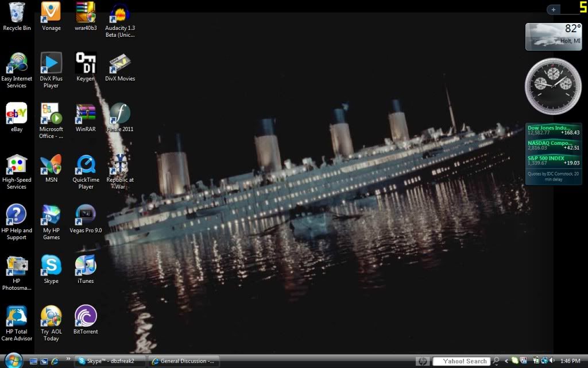Launch Vegas Pro 9.0 from desktop

86,215
